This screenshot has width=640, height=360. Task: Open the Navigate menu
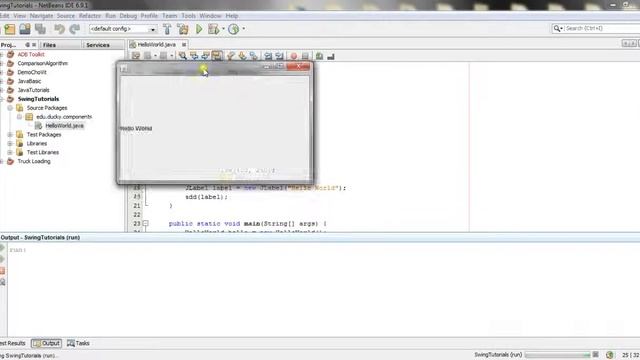point(41,16)
